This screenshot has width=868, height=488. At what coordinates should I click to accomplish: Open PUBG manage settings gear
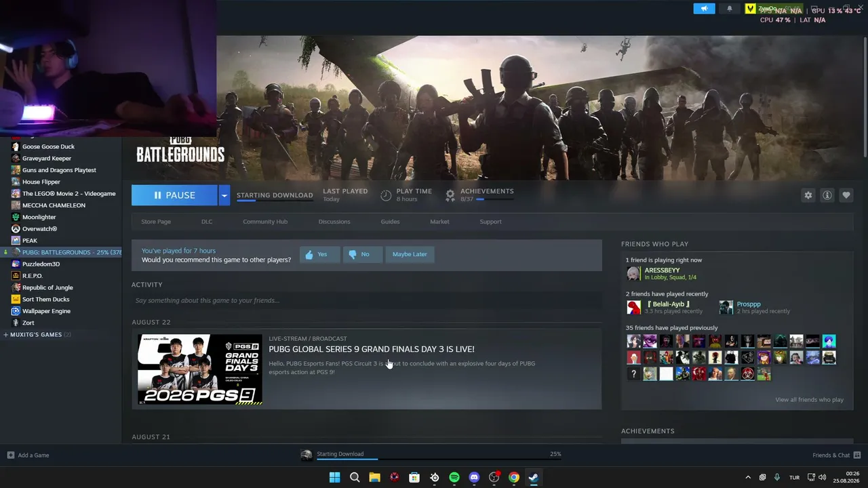click(x=808, y=195)
